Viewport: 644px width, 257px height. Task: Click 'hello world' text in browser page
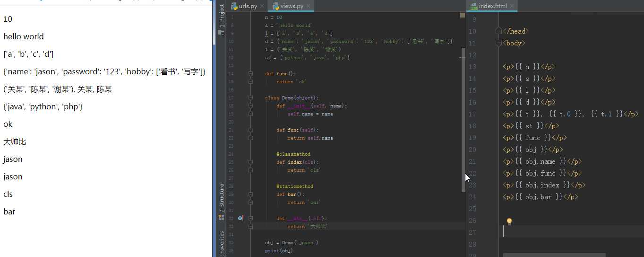(23, 36)
